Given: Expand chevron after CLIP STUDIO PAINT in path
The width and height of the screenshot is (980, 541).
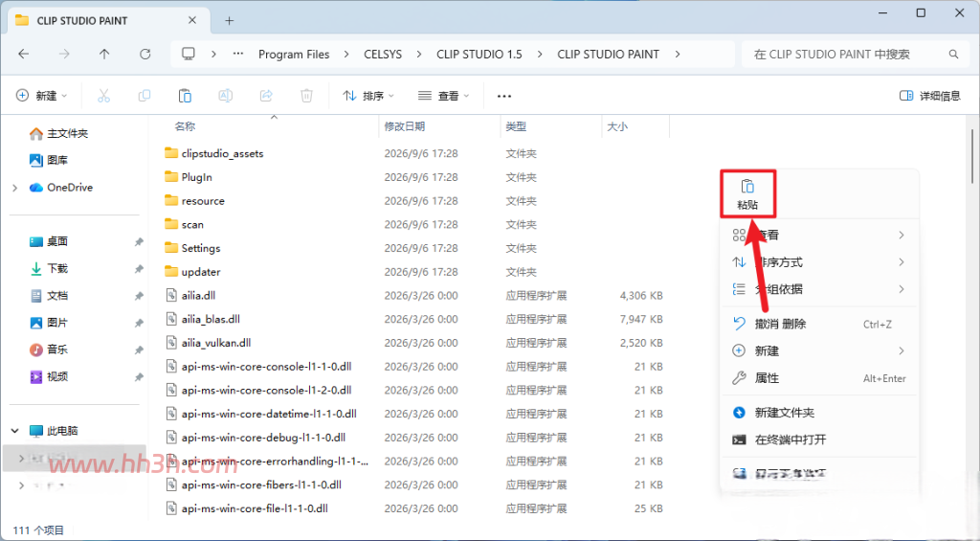Looking at the screenshot, I should [x=677, y=55].
